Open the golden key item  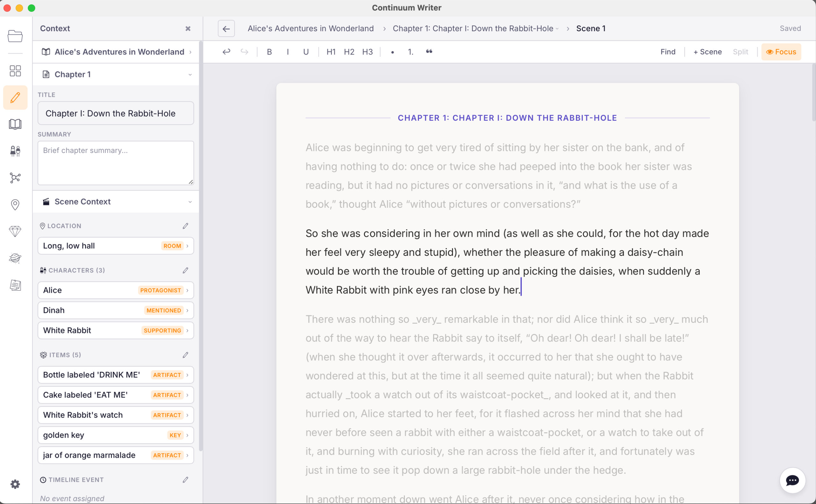116,435
